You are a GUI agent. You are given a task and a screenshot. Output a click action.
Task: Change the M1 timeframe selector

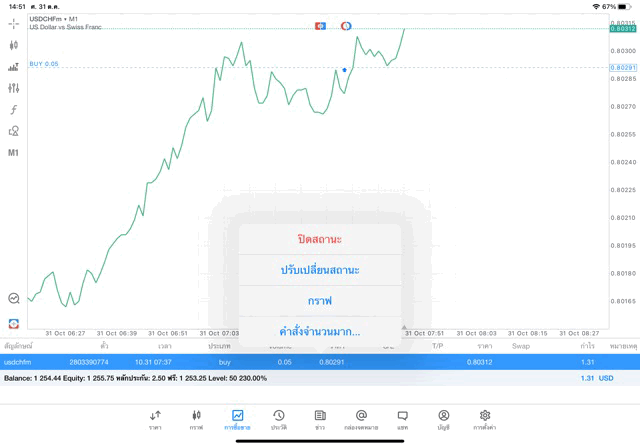tap(13, 153)
